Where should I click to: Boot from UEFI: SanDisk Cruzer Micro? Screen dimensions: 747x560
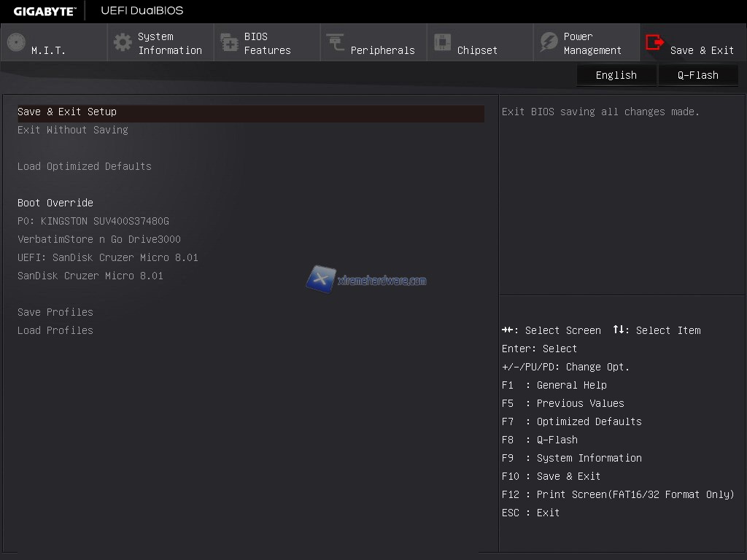(108, 257)
